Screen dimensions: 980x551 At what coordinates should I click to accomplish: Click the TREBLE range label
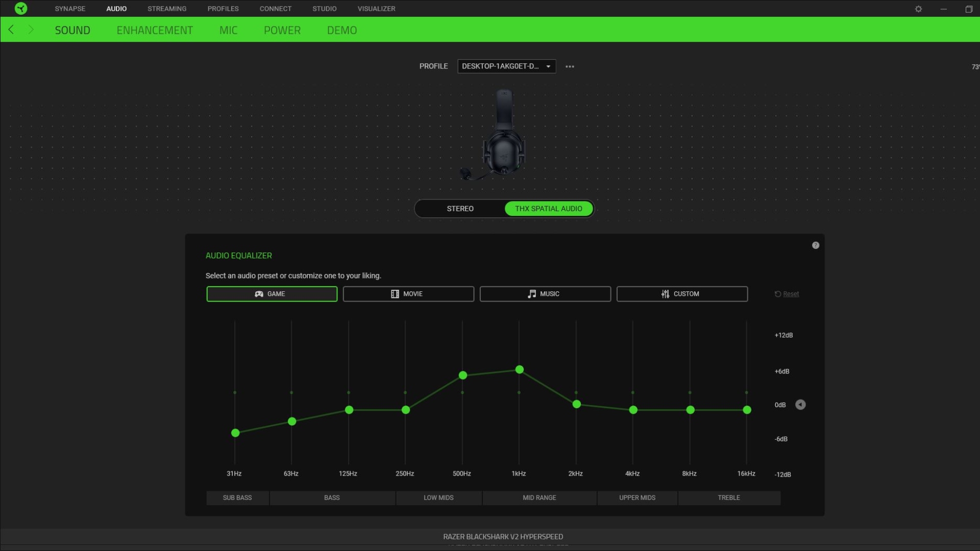729,498
